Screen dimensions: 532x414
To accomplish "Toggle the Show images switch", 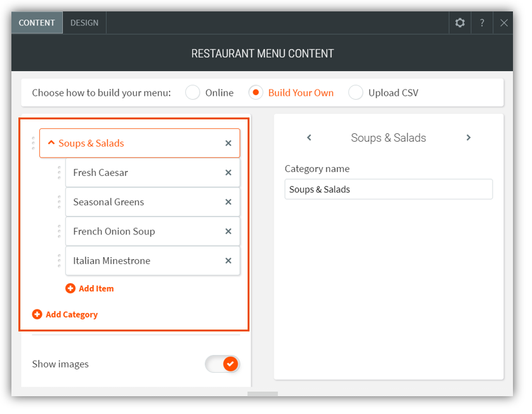I will tap(222, 364).
